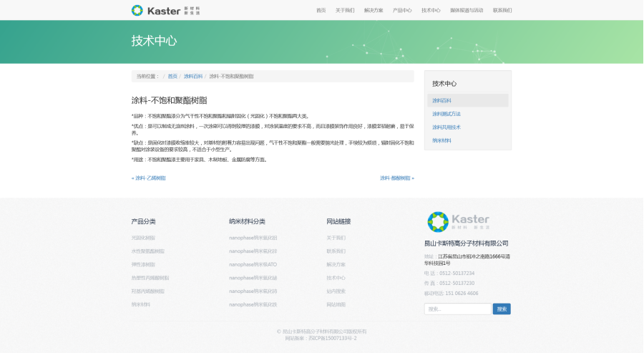
Task: Open nanophase纳米级ATO footer link
Action: coord(253,265)
